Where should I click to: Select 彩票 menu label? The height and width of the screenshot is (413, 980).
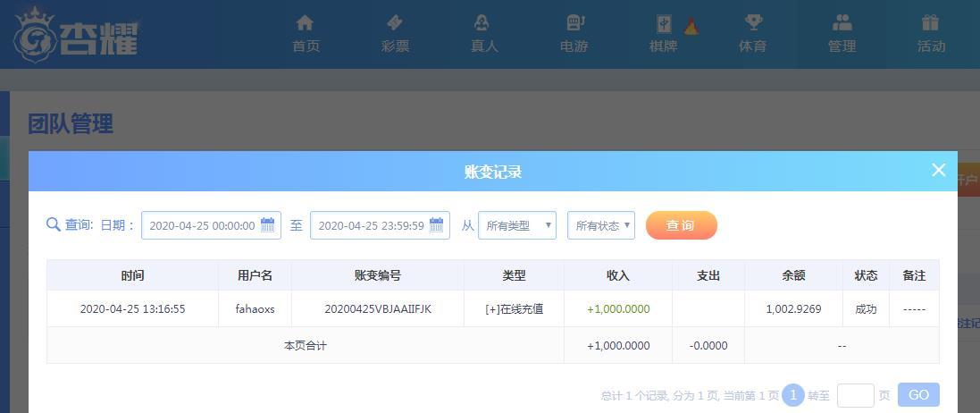point(395,46)
